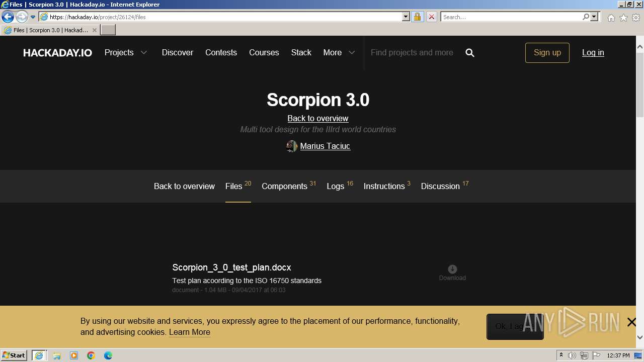Select the Files | Scorpion 3.0 browser tab

point(50,30)
